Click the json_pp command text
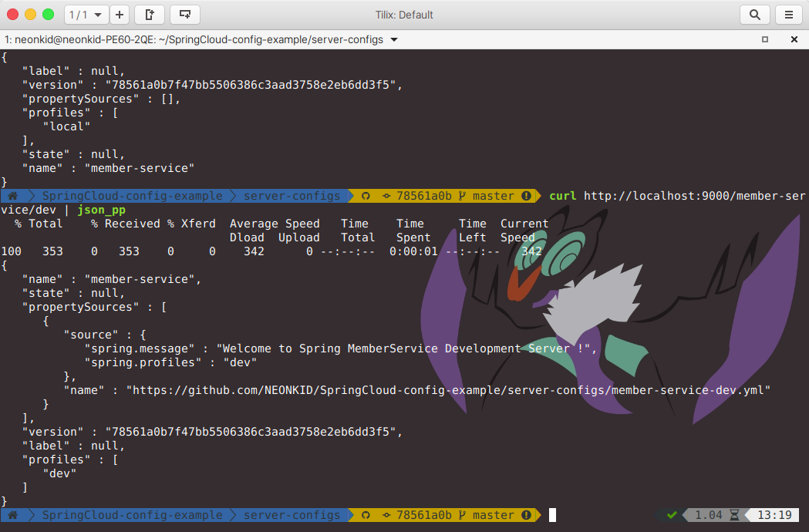 pyautogui.click(x=102, y=210)
